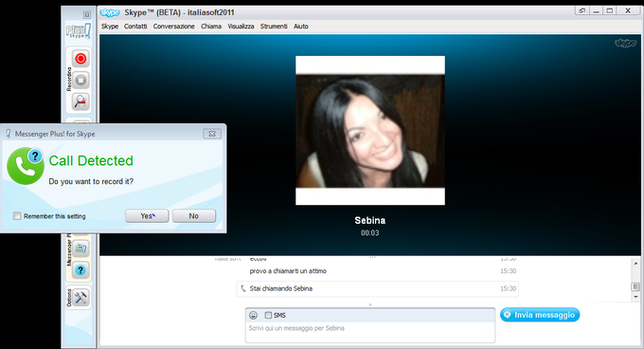Click the Call Detected heading text

pos(91,160)
